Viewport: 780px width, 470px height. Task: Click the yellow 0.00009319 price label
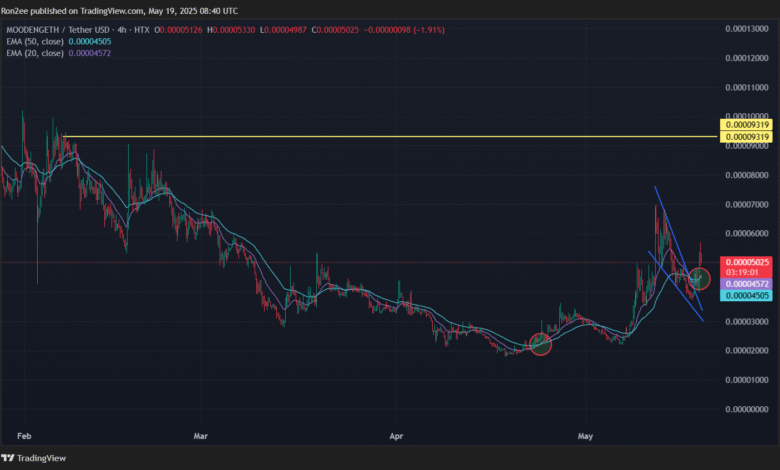[x=747, y=136]
